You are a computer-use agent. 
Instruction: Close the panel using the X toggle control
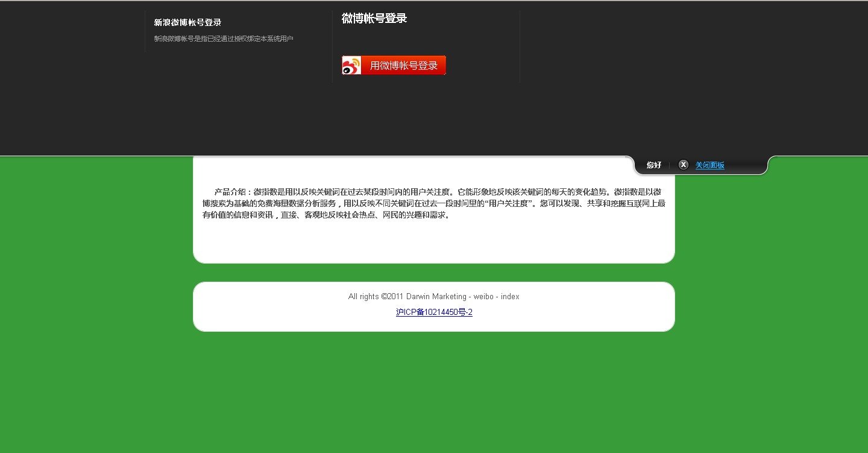[x=684, y=164]
